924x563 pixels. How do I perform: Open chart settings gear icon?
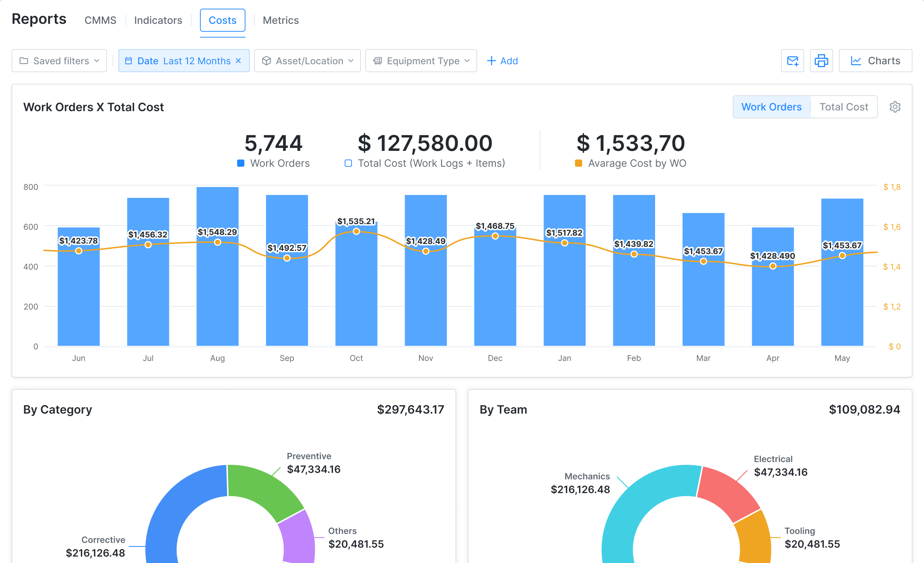point(895,107)
